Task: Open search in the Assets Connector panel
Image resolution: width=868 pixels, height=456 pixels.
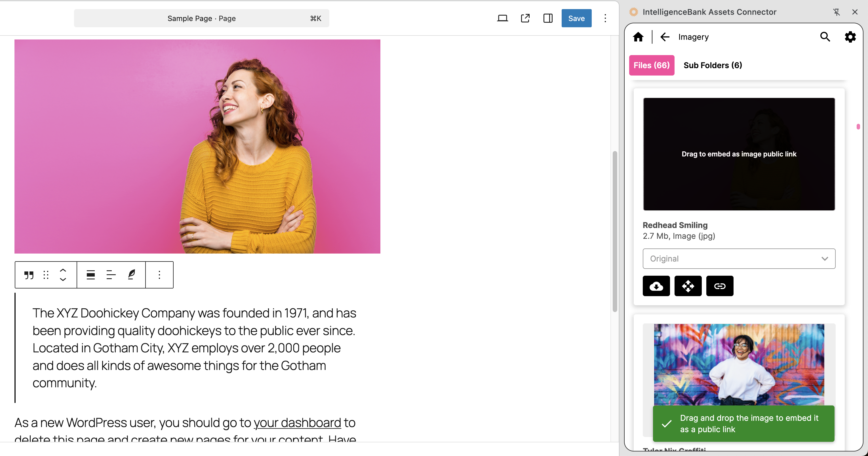Action: click(x=825, y=37)
